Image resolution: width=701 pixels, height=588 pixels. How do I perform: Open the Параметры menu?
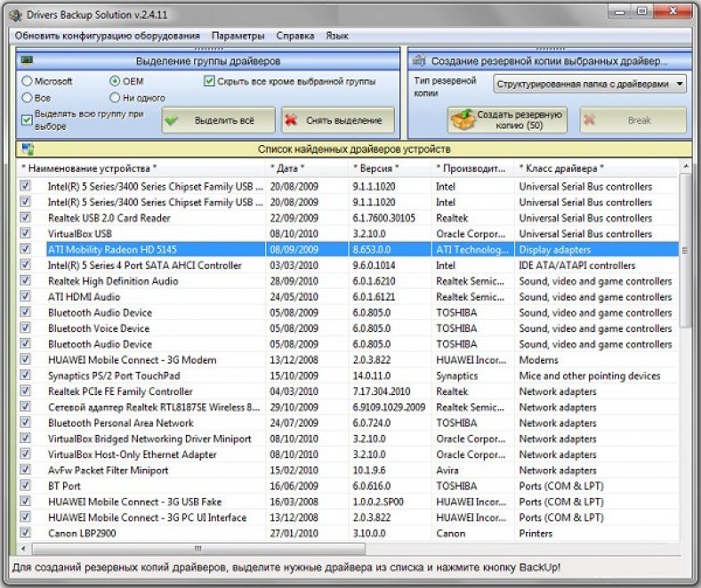click(238, 36)
